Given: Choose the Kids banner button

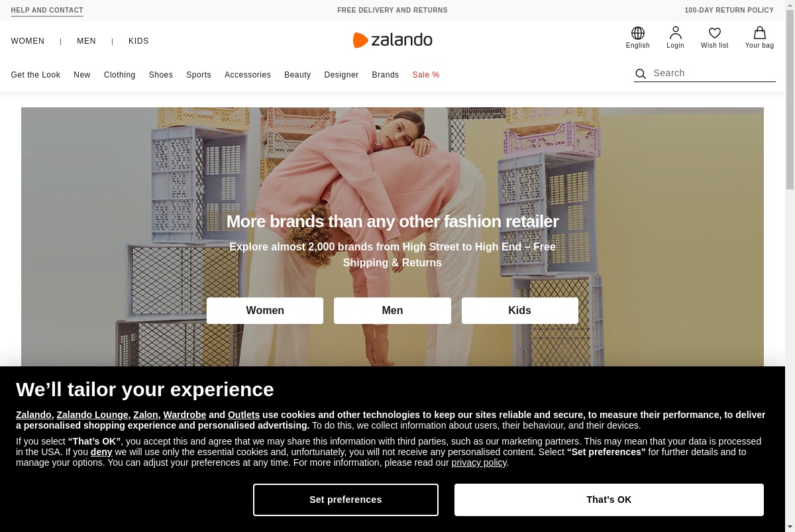Looking at the screenshot, I should click(x=519, y=310).
